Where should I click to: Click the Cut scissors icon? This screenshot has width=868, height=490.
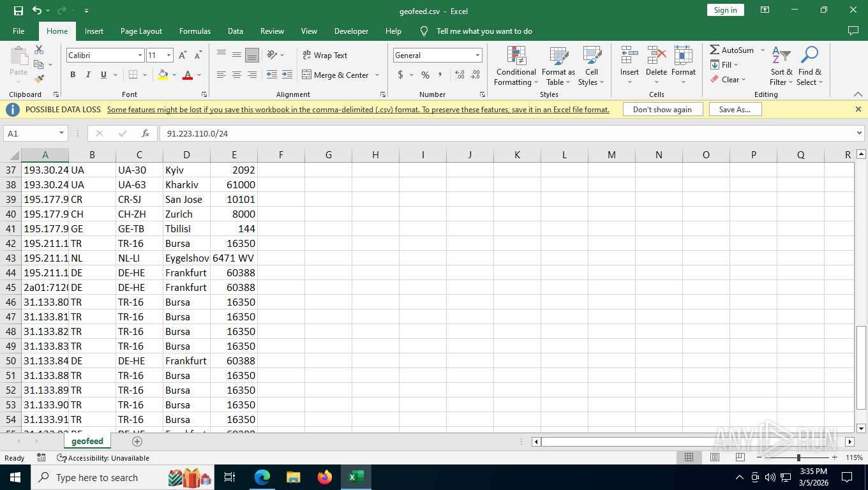point(39,50)
